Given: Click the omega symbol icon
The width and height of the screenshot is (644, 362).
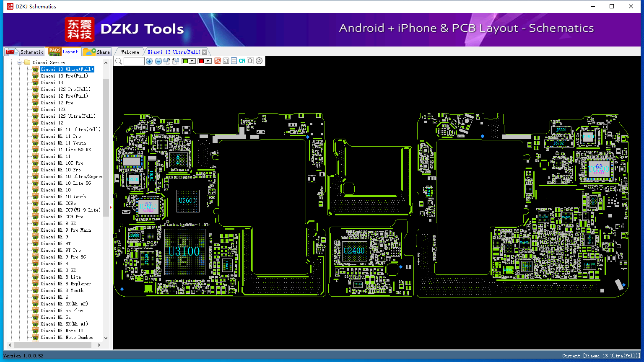Looking at the screenshot, I should [x=250, y=61].
